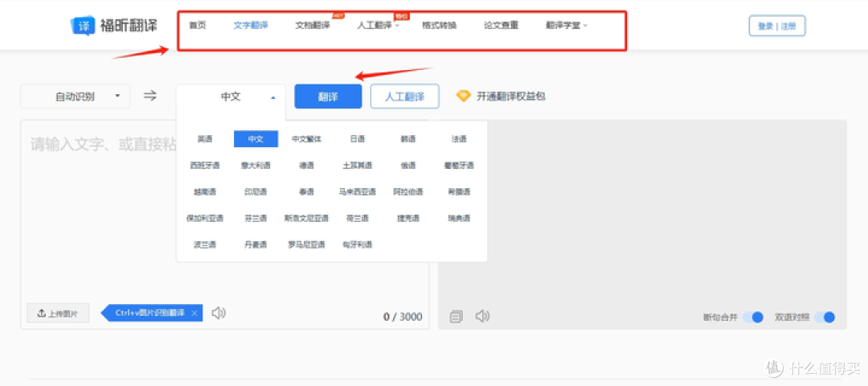Click the diamond icon beside 开通翻译权益包
This screenshot has width=868, height=386.
coord(464,96)
